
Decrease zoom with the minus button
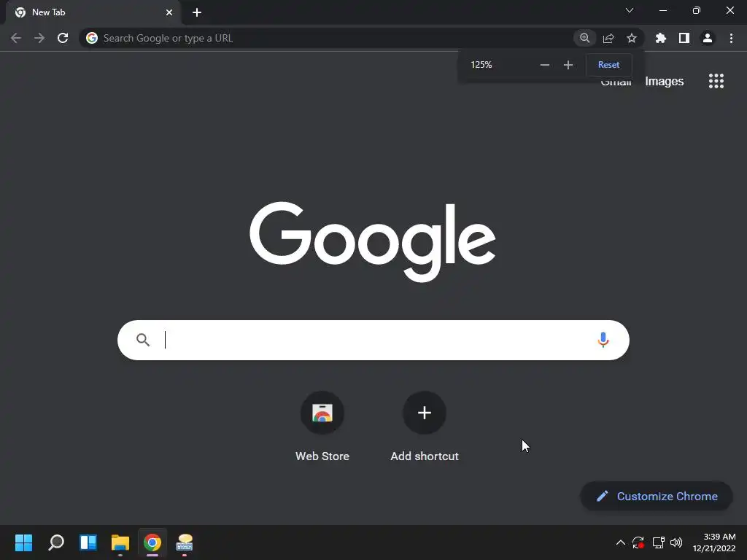point(544,65)
